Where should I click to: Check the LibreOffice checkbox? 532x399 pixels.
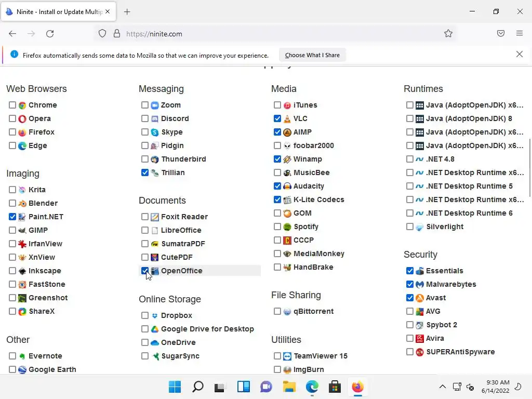click(x=145, y=230)
